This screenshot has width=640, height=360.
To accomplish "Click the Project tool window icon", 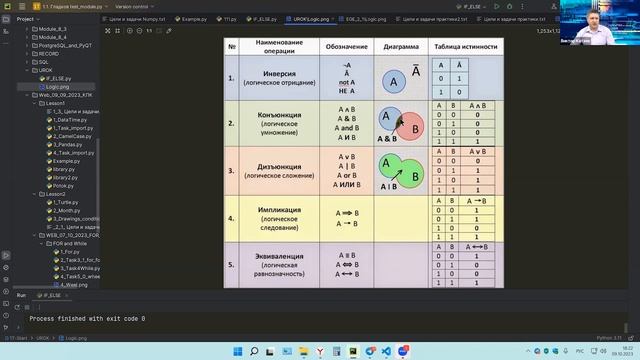I will (6, 19).
